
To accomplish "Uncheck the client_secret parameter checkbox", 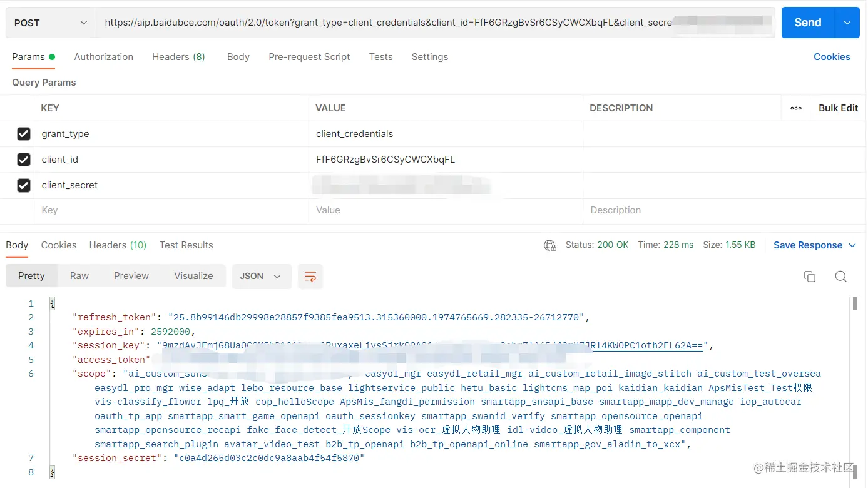I will (x=24, y=185).
